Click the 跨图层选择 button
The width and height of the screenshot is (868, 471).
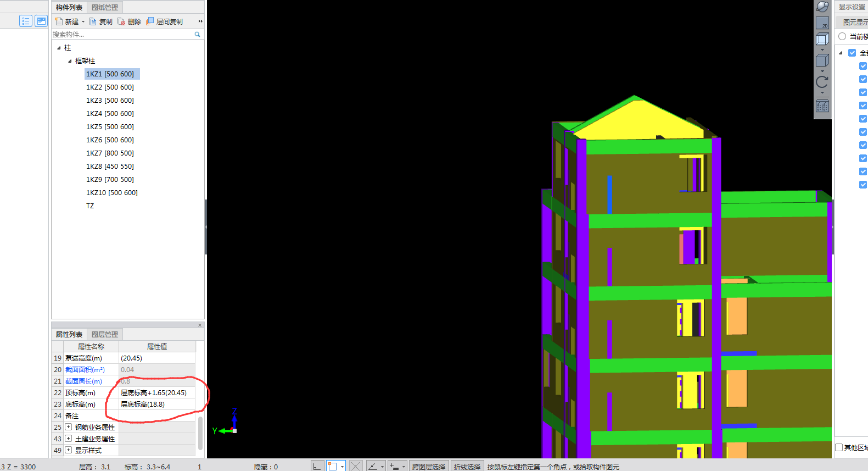(x=429, y=467)
